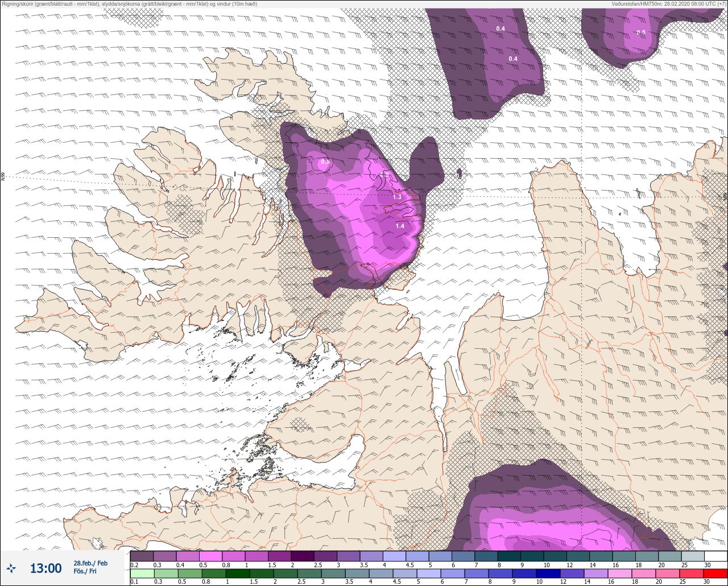Select upper legend row swatch labeled 0.2
This screenshot has width=728, height=586.
(142, 556)
